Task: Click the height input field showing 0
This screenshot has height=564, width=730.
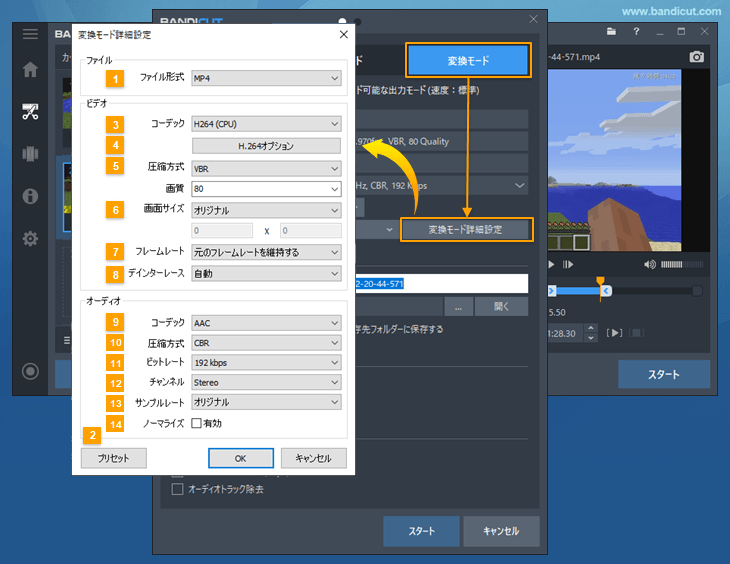Action: 311,231
